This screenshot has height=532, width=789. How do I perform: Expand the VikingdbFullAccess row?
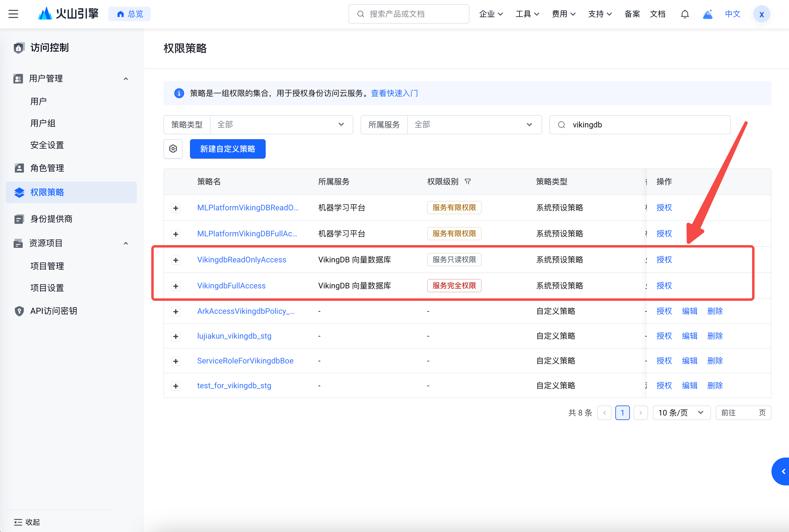click(x=176, y=286)
